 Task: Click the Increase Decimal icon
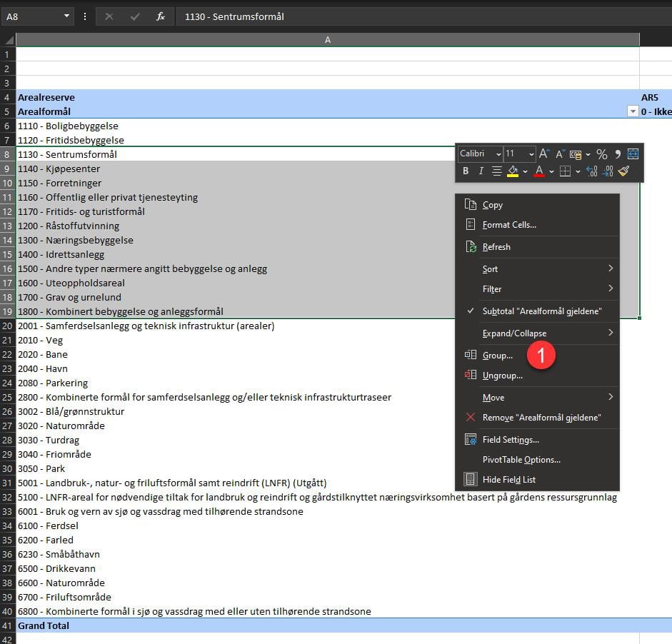[591, 171]
